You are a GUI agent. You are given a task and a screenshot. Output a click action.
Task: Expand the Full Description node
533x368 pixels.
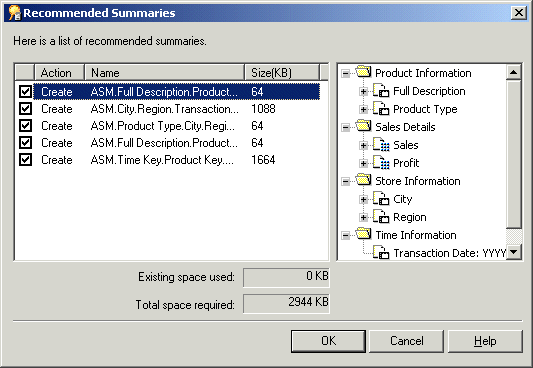[363, 91]
